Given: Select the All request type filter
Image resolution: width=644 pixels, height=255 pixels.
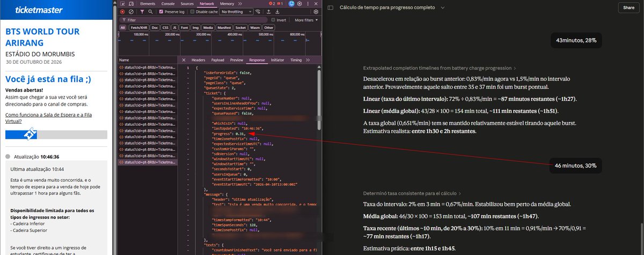Looking at the screenshot, I should point(123,27).
